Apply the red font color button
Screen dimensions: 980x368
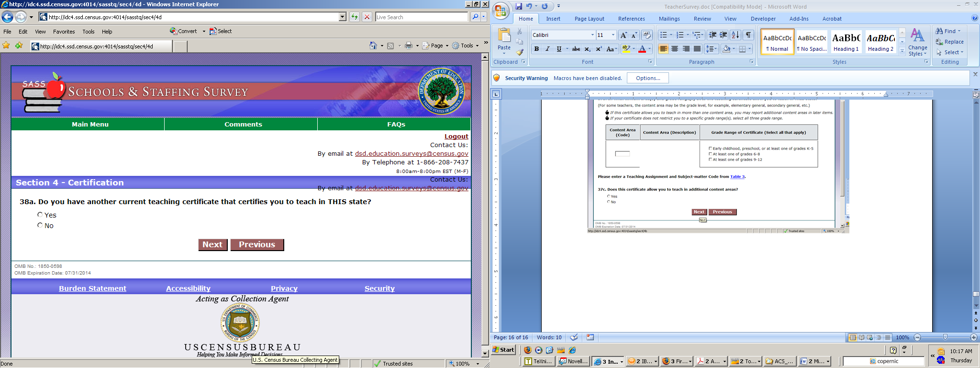(x=642, y=49)
